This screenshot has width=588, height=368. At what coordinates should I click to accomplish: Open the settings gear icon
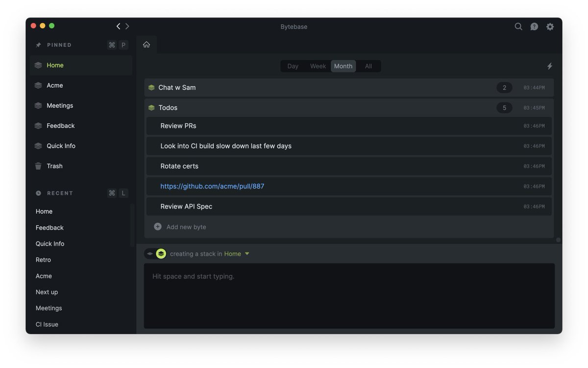(550, 26)
